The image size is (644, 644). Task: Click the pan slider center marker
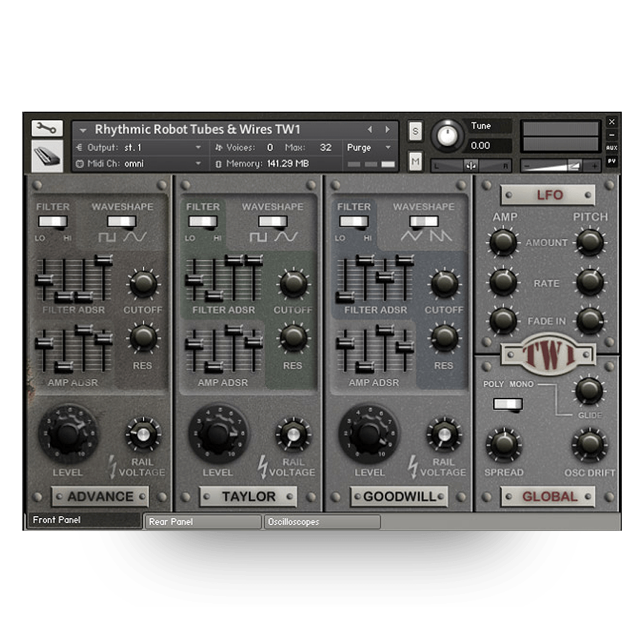pyautogui.click(x=471, y=166)
